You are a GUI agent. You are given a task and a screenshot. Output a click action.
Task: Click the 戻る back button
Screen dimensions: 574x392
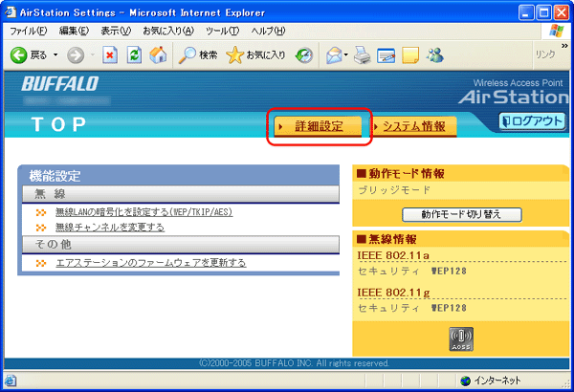coord(29,55)
